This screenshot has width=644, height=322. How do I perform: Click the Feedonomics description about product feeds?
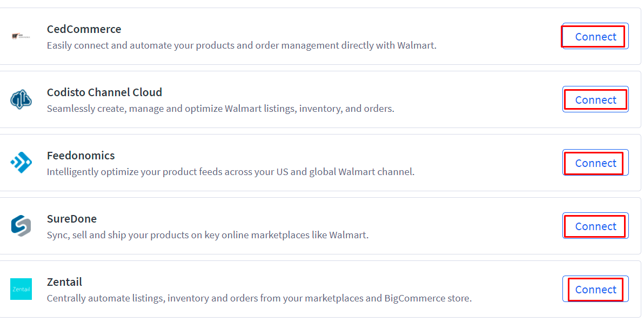point(230,172)
